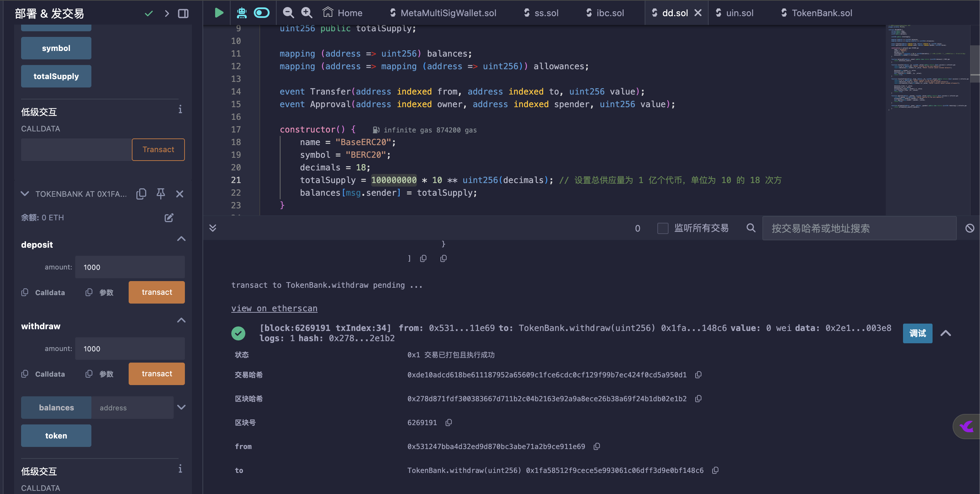
Task: Click the purple bird floating widget
Action: (967, 426)
